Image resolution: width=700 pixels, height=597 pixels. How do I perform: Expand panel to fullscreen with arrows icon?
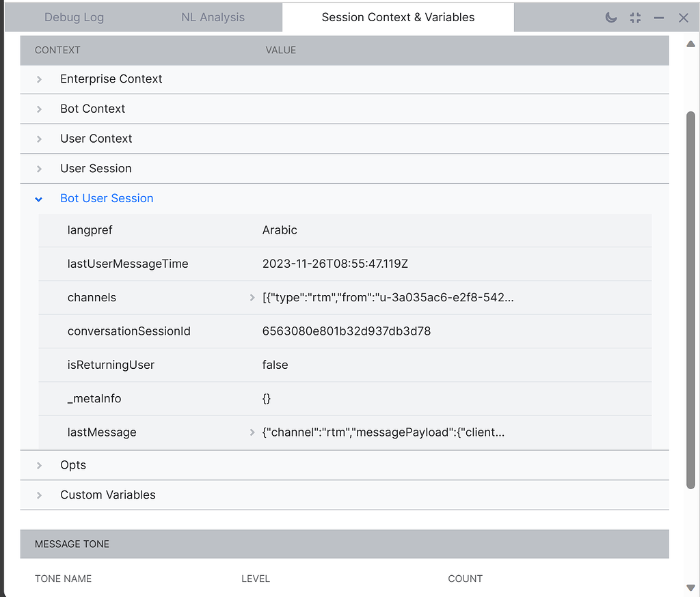634,18
